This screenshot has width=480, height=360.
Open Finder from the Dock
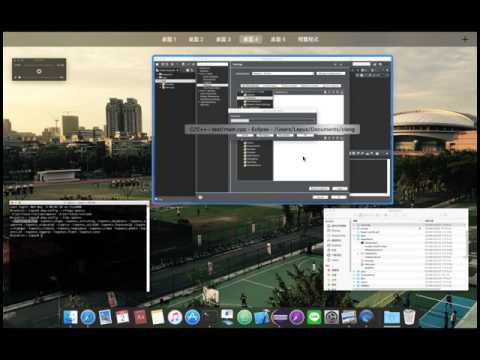(71, 317)
